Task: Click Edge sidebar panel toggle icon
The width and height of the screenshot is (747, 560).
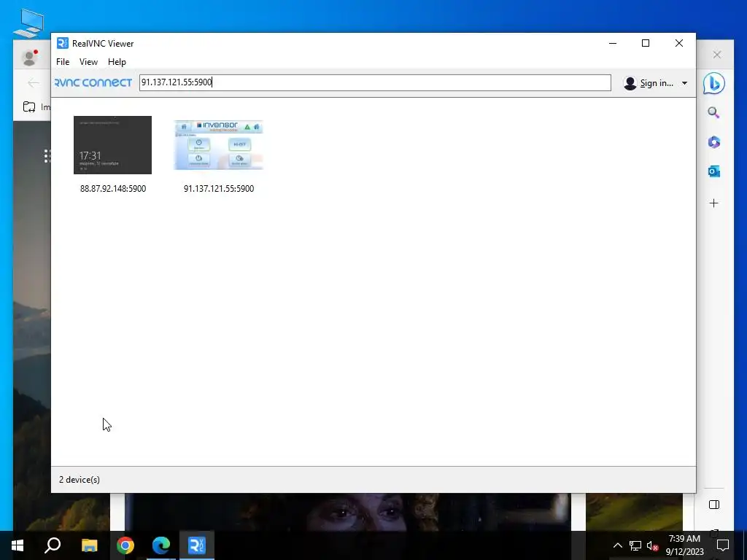Action: pyautogui.click(x=713, y=505)
